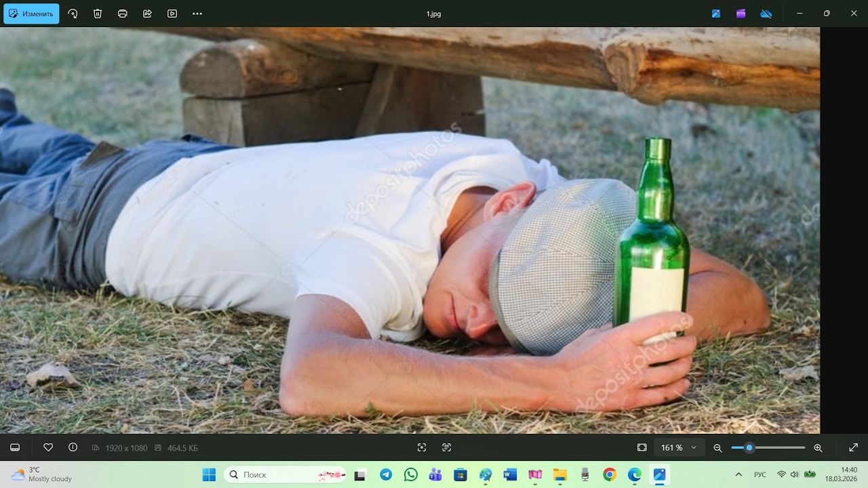Open Microsoft Store from the taskbar
The image size is (868, 488).
coord(460,474)
